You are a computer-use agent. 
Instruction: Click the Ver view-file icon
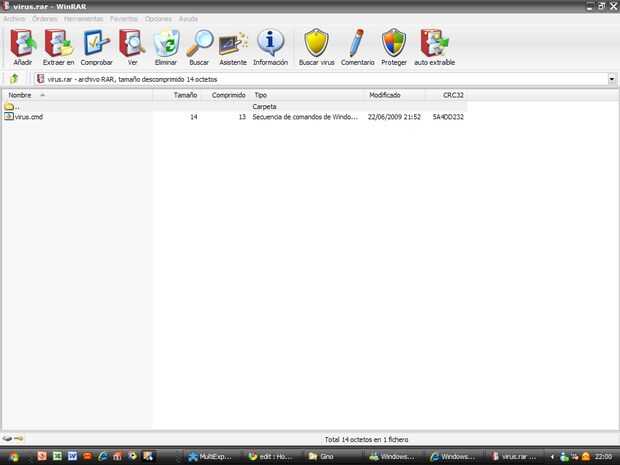132,43
